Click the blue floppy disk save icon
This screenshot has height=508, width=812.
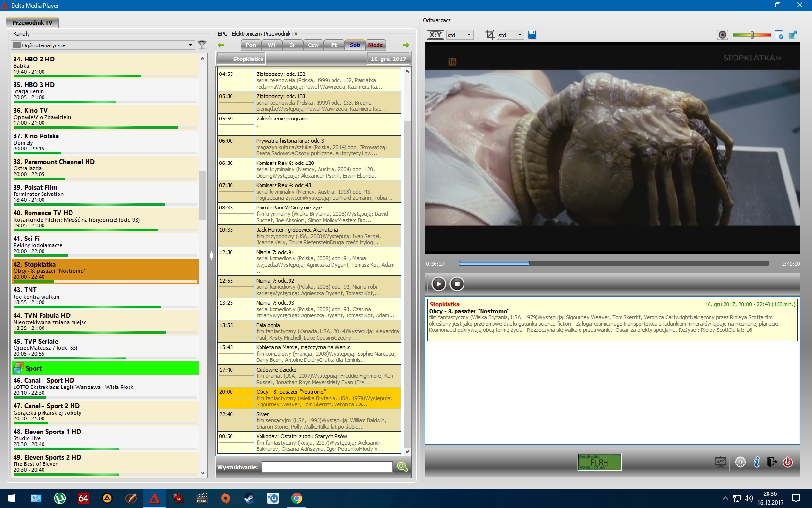pyautogui.click(x=532, y=35)
